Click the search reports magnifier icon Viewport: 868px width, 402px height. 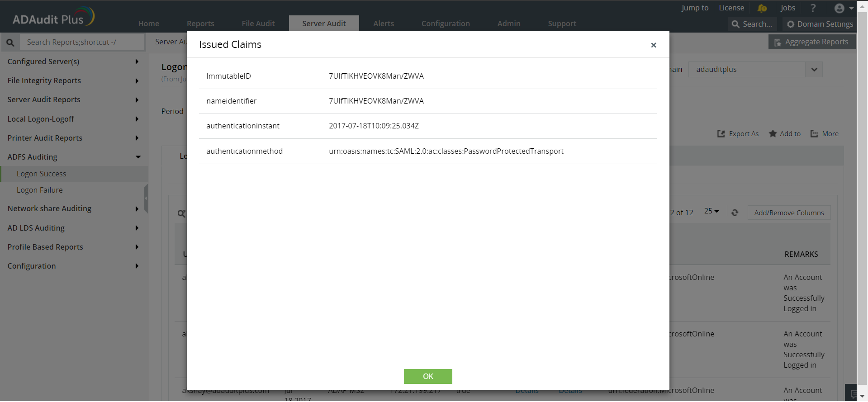pyautogui.click(x=10, y=43)
